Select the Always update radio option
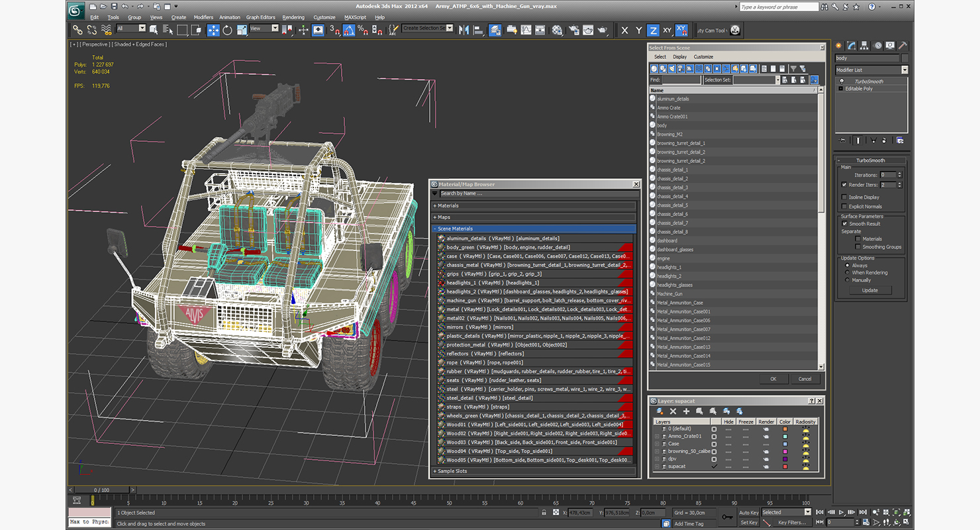Image resolution: width=980 pixels, height=530 pixels. pyautogui.click(x=847, y=266)
